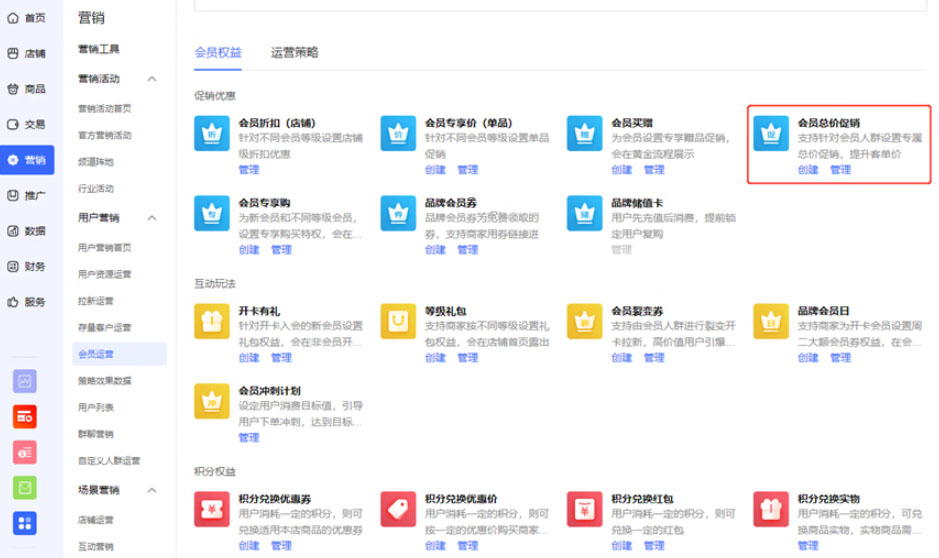Click 管理 under 积分兑换实物
939x558 pixels.
pyautogui.click(x=808, y=546)
